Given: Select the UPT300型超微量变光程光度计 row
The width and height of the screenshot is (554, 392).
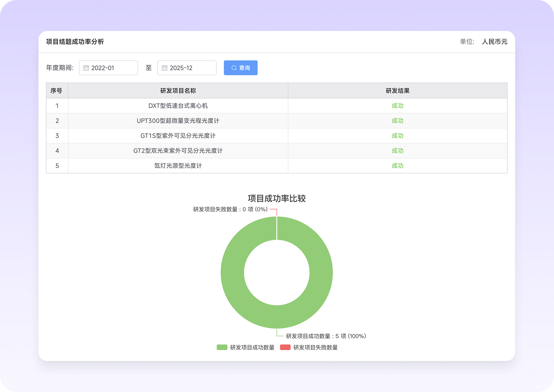Looking at the screenshot, I should pyautogui.click(x=178, y=121).
